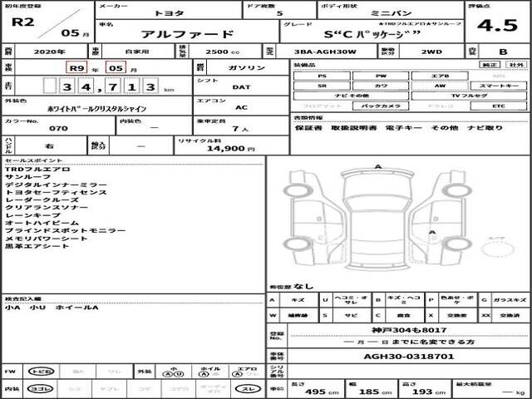Click the circled ヨゴレ interior mark

click(x=37, y=389)
